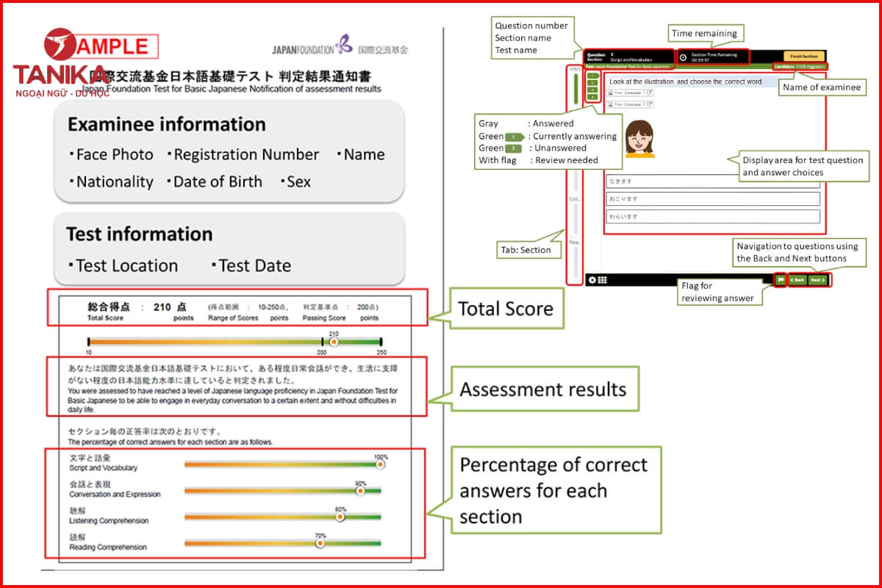Choose answer おこります
The height and width of the screenshot is (588, 882).
point(711,198)
